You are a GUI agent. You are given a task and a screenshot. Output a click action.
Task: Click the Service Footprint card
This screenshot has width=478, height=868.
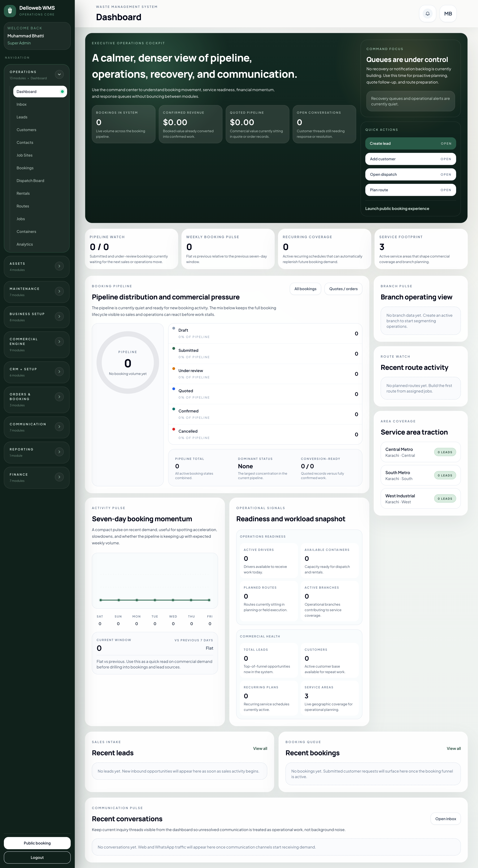tap(421, 249)
